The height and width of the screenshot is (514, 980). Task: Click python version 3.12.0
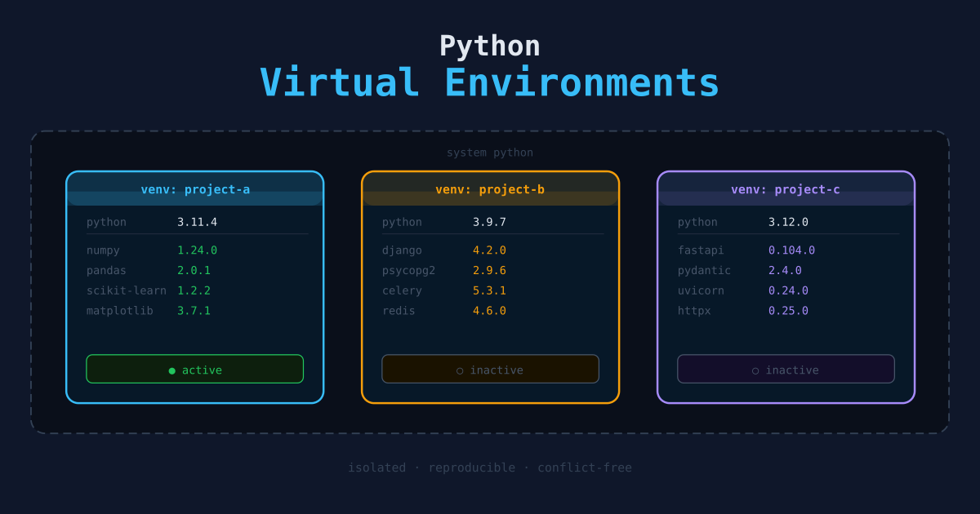[x=788, y=222]
